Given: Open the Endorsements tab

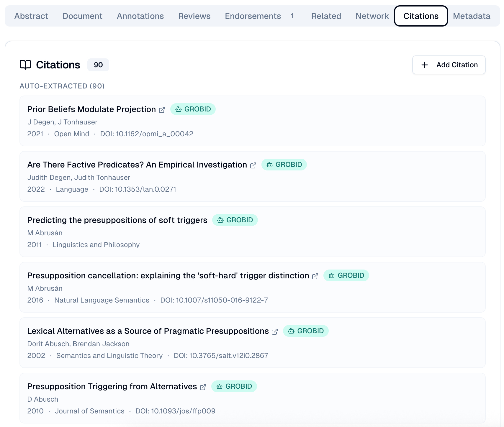Looking at the screenshot, I should [x=253, y=16].
